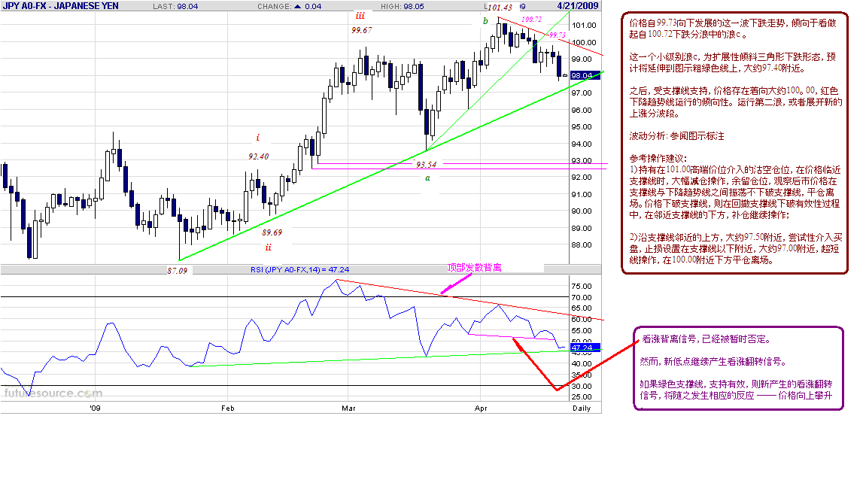
Task: Click the "参考操作建议:" heading in the red box
Action: point(658,159)
